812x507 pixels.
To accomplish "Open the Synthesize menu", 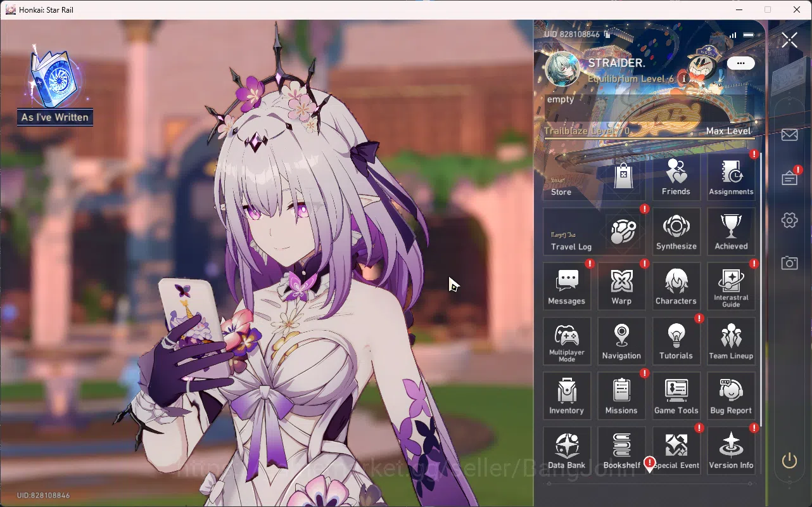I will 676,231.
